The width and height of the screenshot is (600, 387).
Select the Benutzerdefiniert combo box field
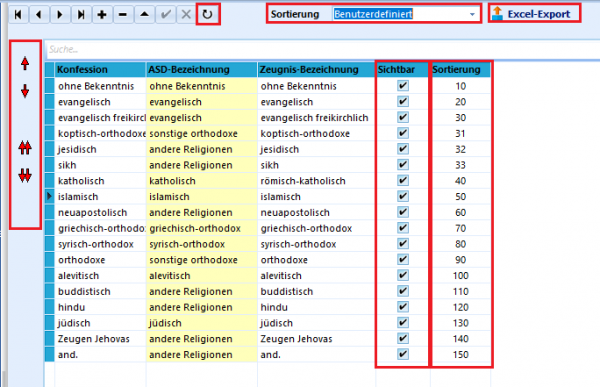[405, 14]
